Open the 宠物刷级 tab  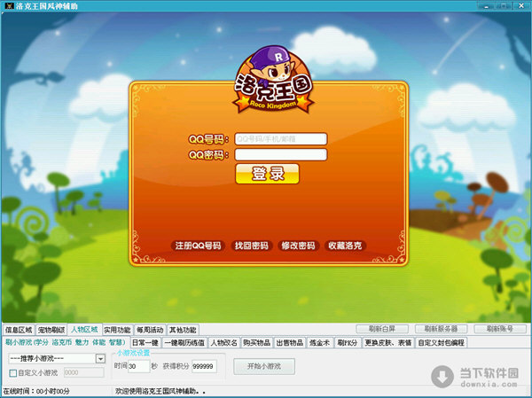tap(51, 330)
